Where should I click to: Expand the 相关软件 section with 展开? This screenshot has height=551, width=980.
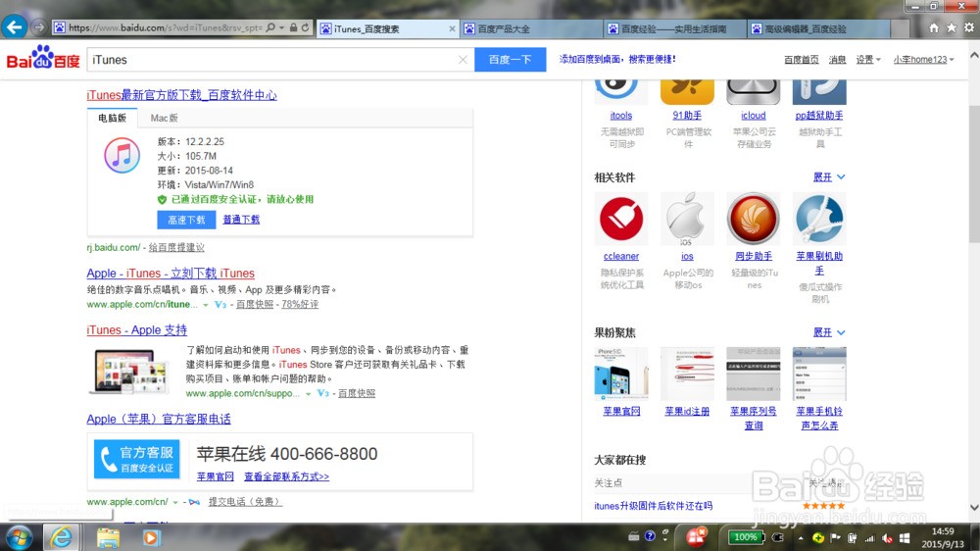click(x=828, y=177)
